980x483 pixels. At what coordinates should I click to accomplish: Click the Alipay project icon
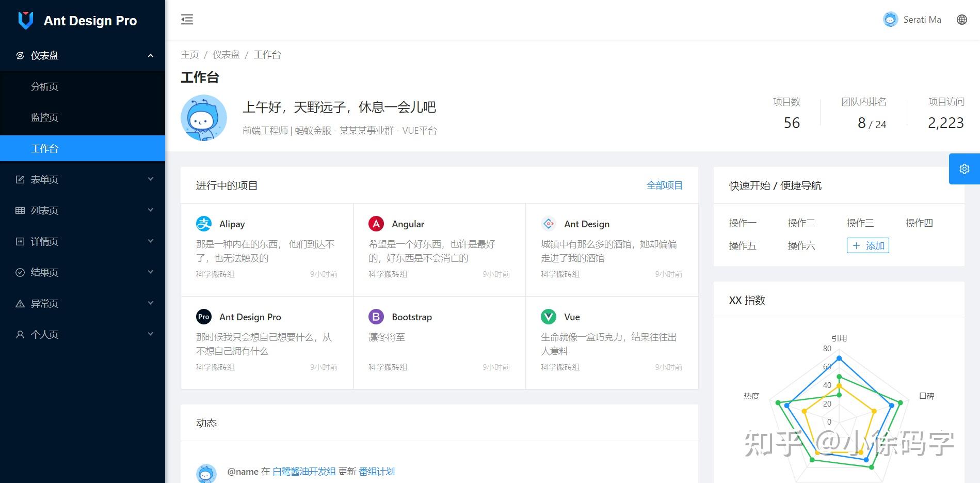coord(203,223)
